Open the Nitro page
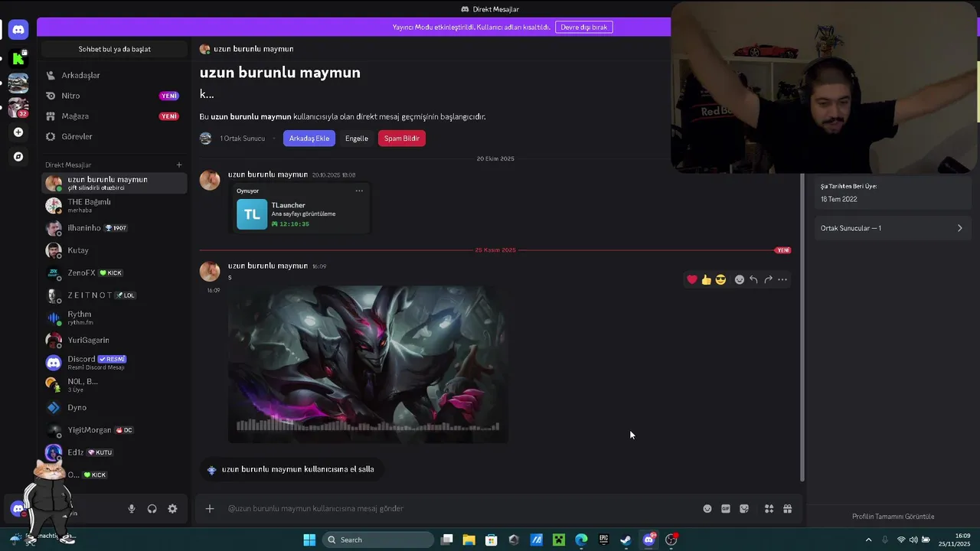The image size is (980, 551). coord(114,96)
